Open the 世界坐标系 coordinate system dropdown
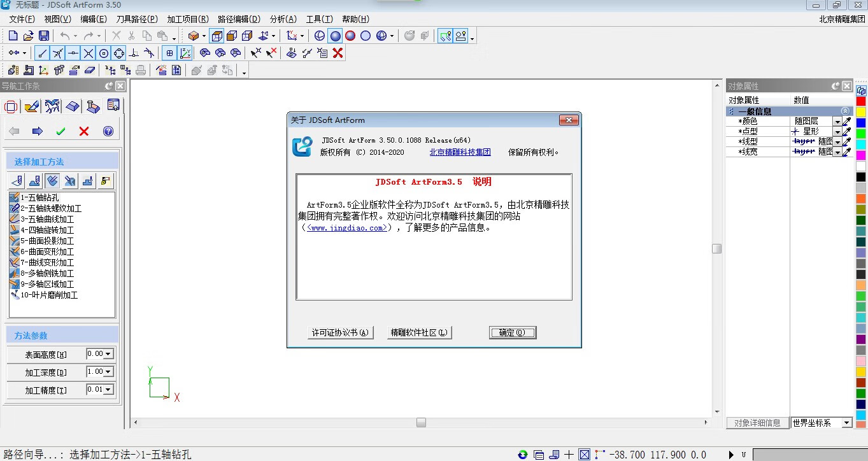 pyautogui.click(x=846, y=423)
